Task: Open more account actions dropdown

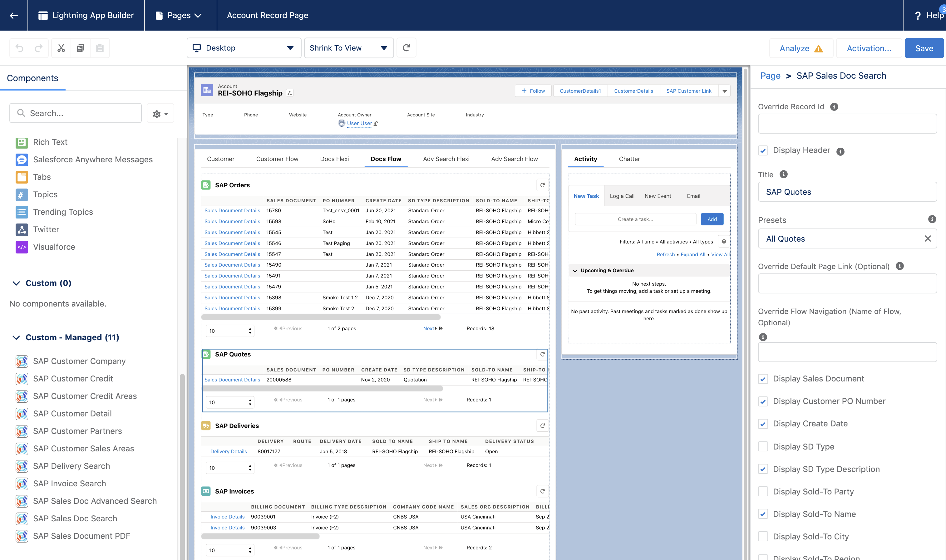Action: 725,91
